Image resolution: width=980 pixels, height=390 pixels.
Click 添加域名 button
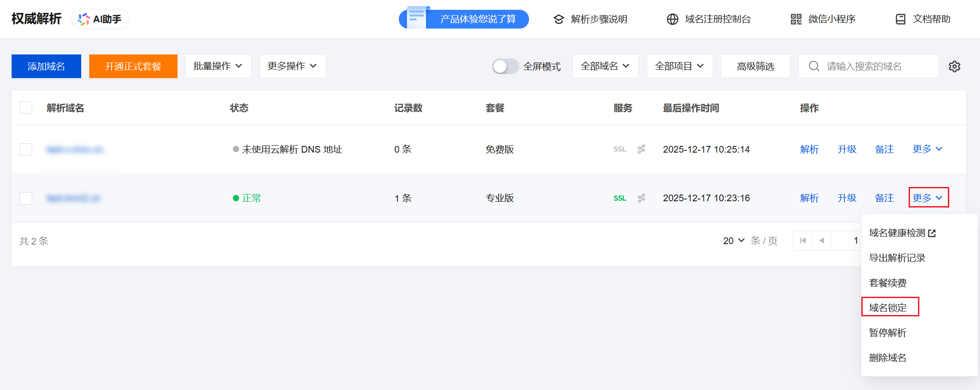point(46,66)
